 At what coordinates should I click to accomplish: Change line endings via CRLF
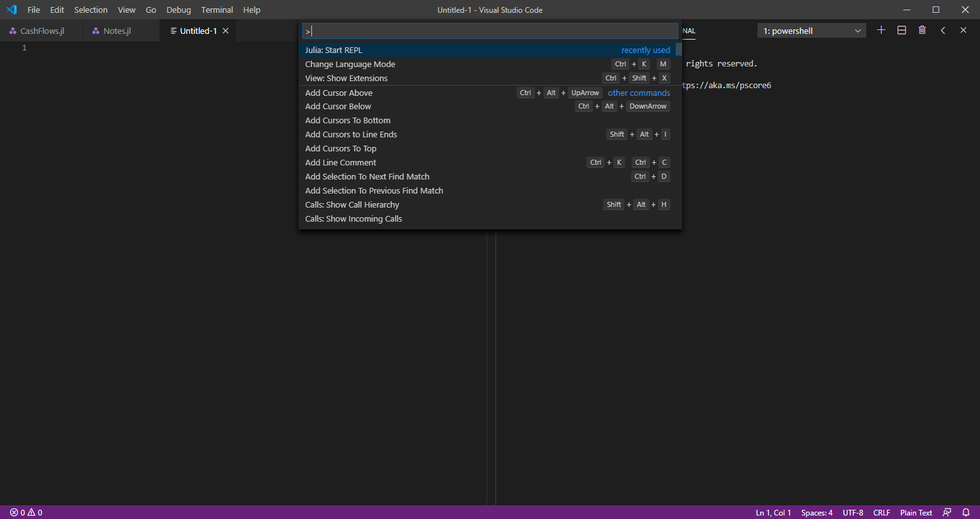point(881,512)
